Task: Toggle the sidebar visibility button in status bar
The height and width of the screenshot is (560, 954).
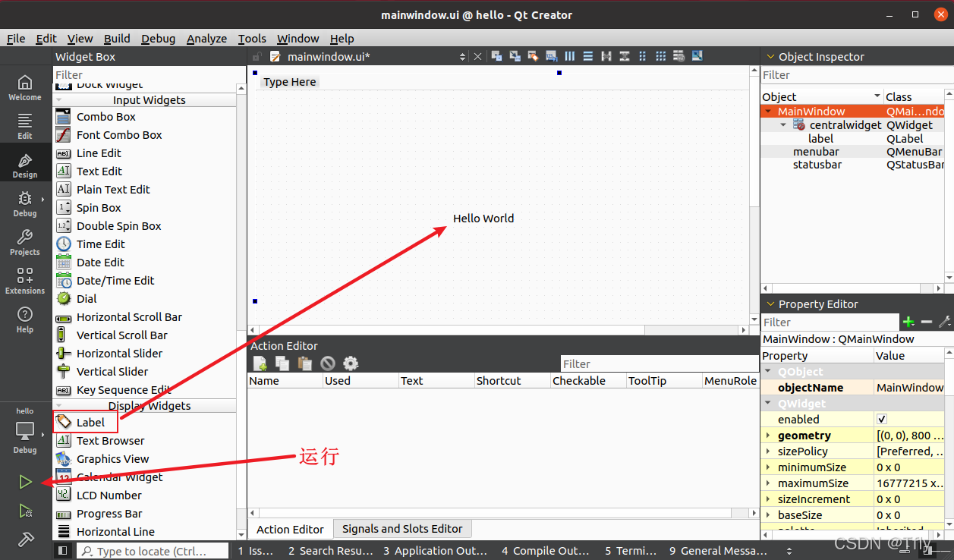Action: tap(63, 551)
